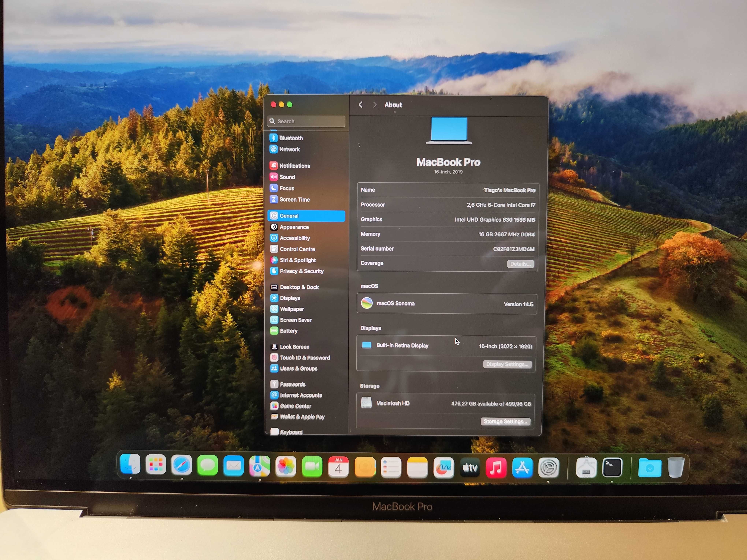The width and height of the screenshot is (747, 560).
Task: Click the serial number C02F81Z3MD6M
Action: point(514,249)
